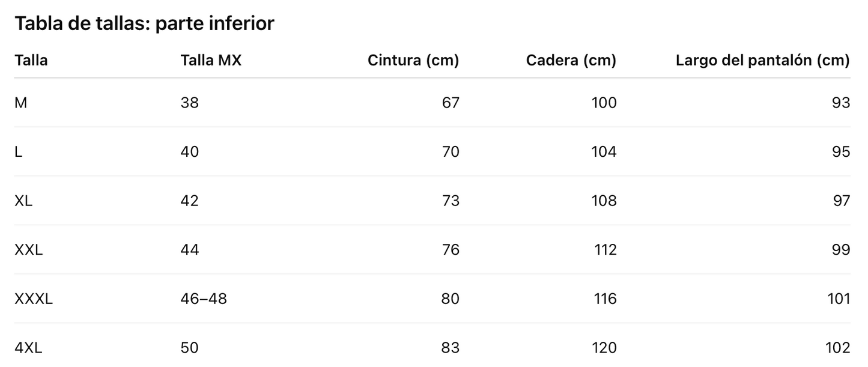Select the 'Talla MX' column header
Viewport: 868px width, 367px height.
pos(211,60)
